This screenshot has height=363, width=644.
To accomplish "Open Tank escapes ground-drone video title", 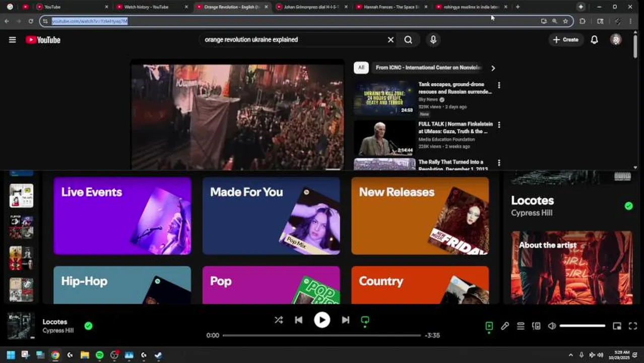I will point(455,88).
